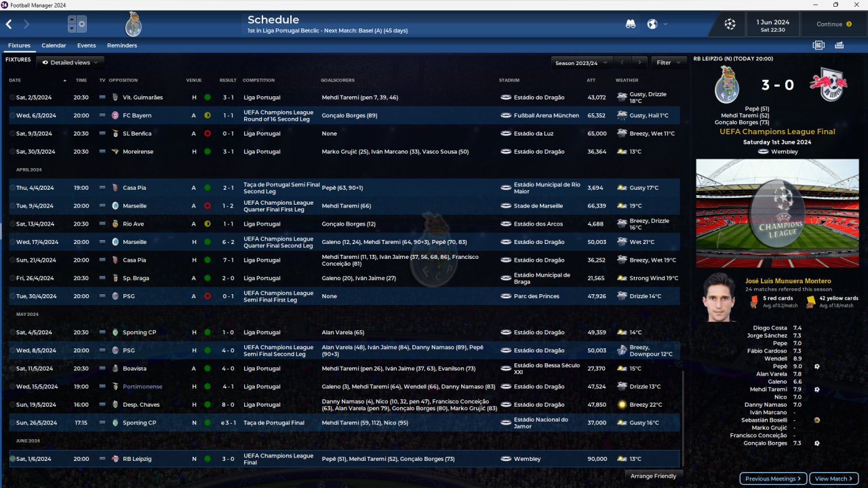Image resolution: width=868 pixels, height=488 pixels.
Task: Open FC Porto club badge in header
Action: coord(134,24)
